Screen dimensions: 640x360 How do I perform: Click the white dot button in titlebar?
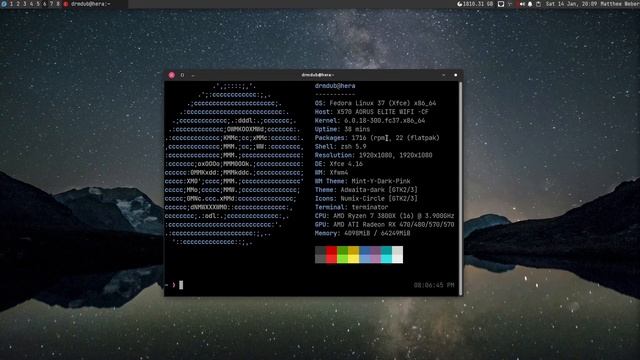pyautogui.click(x=456, y=75)
